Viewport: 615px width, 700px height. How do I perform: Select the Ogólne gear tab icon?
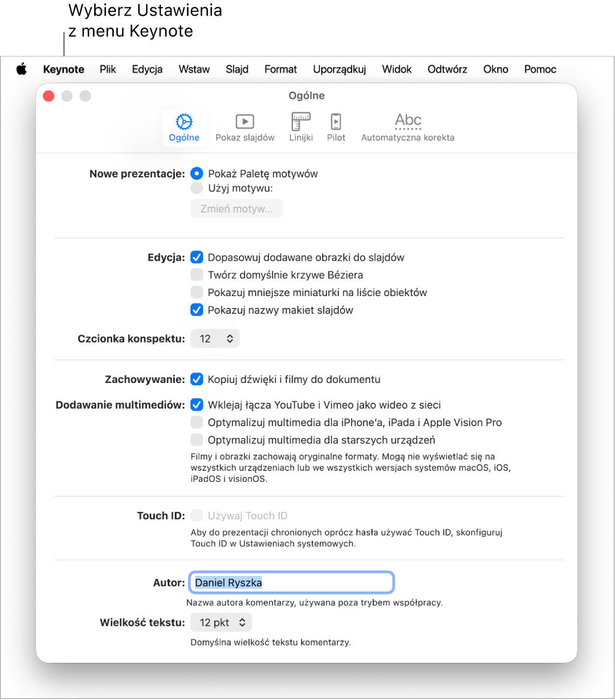(x=184, y=127)
